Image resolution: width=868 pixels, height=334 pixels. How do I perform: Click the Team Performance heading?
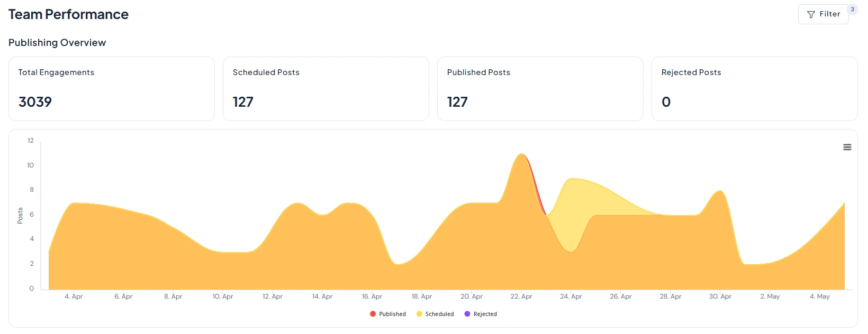pyautogui.click(x=68, y=14)
